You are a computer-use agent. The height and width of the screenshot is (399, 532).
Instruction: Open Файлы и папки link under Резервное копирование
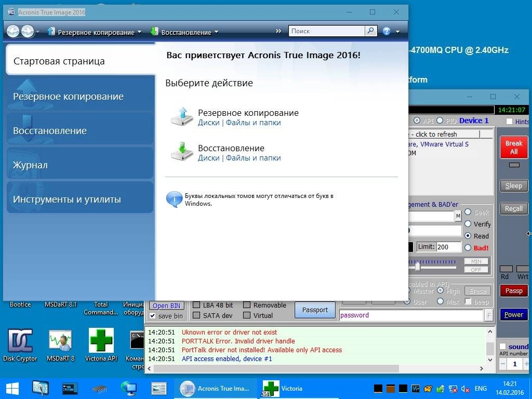254,123
